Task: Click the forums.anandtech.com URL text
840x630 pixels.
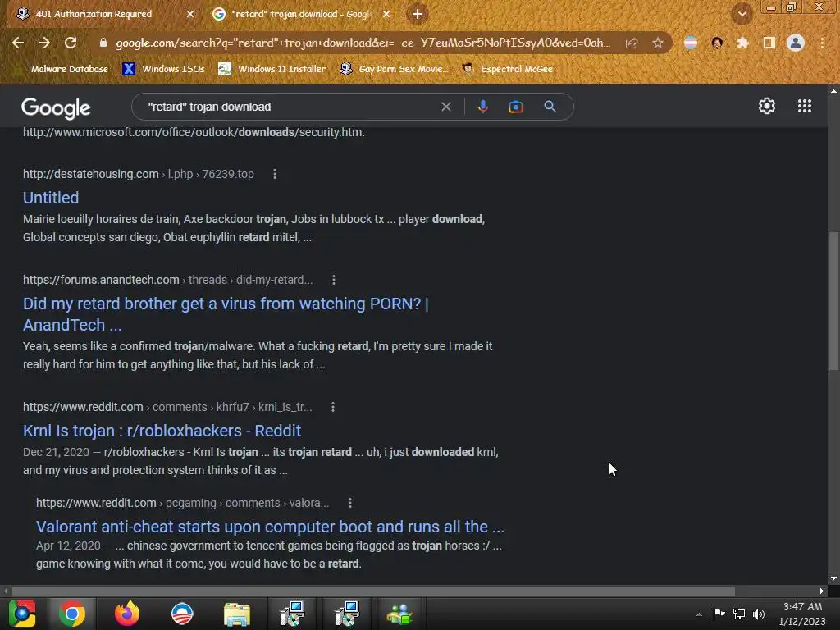Action: click(x=101, y=280)
